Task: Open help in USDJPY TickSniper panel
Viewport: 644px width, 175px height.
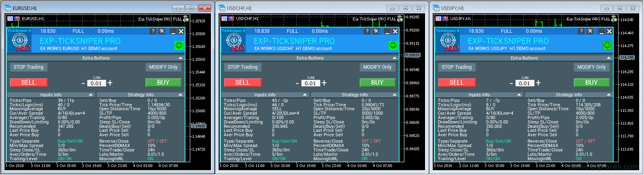Action: click(x=581, y=31)
